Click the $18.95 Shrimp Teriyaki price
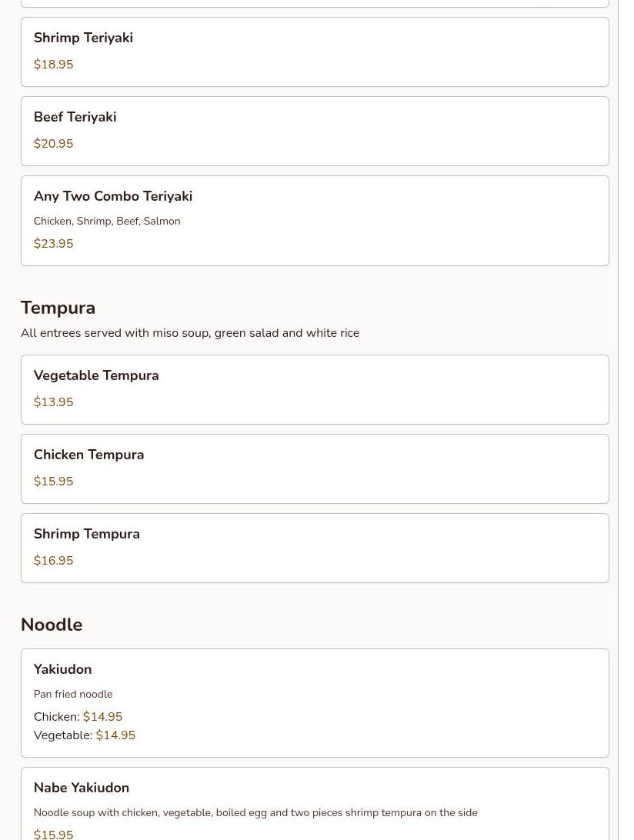The image size is (634, 840). click(53, 65)
